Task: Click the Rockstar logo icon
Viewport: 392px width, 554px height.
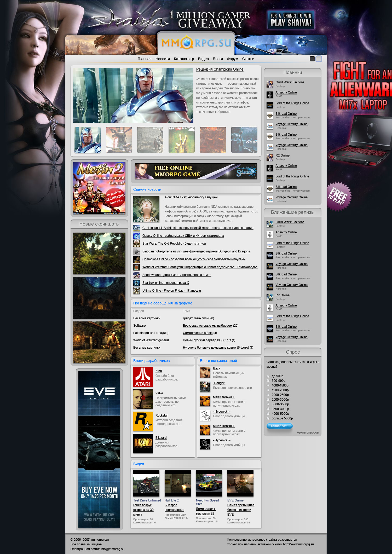Action: pyautogui.click(x=143, y=421)
